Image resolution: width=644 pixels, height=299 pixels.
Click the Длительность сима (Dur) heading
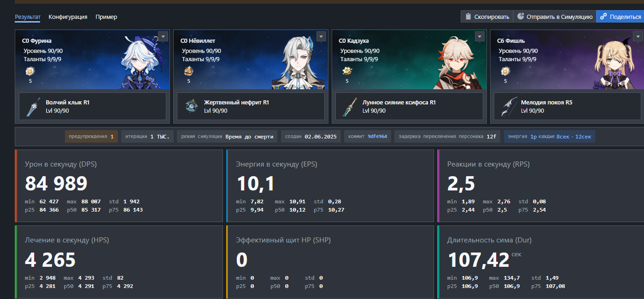[490, 240]
